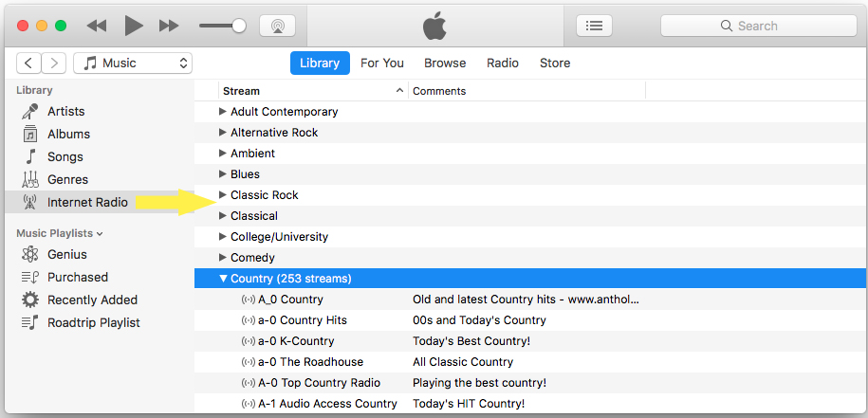Open the Purchased playlist
Image resolution: width=868 pixels, height=418 pixels.
[100, 277]
